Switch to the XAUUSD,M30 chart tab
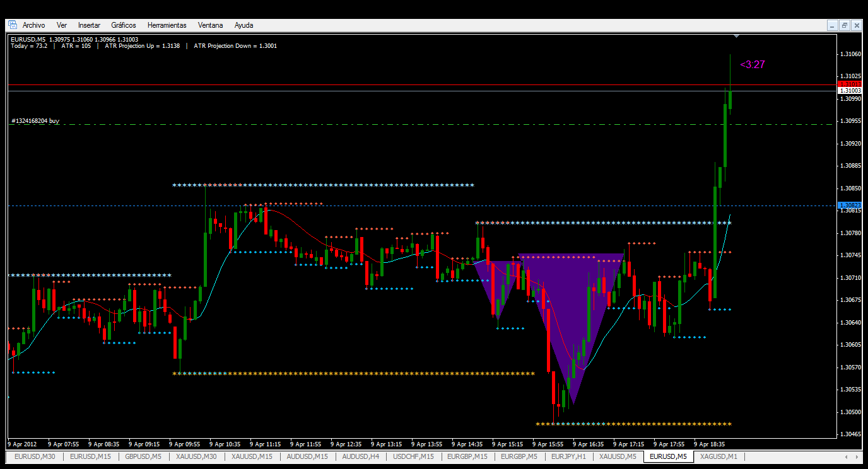Image resolution: width=868 pixels, height=469 pixels. point(197,456)
